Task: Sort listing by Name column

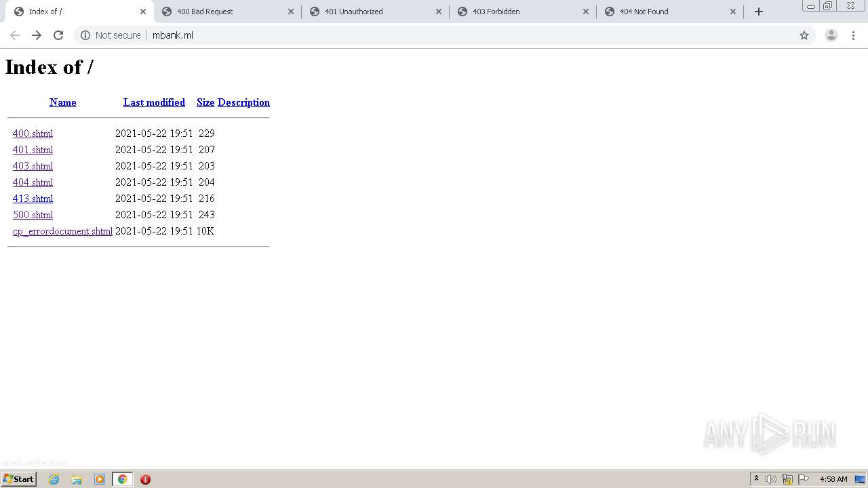Action: pos(62,102)
